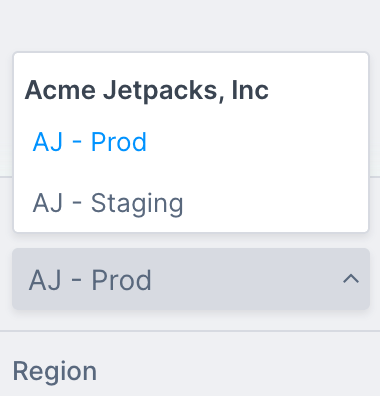Select the Prod project under Acme Jetpacks

[x=191, y=142]
